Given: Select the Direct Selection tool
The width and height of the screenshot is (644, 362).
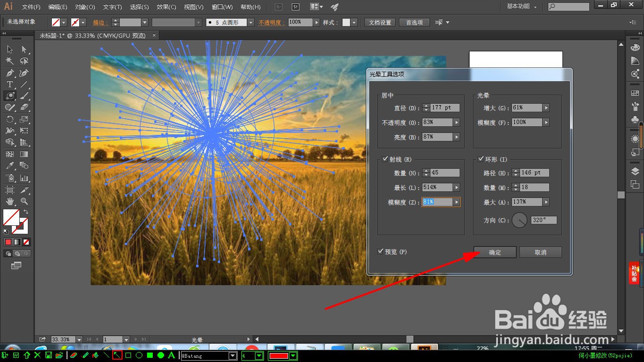Looking at the screenshot, I should tap(25, 49).
